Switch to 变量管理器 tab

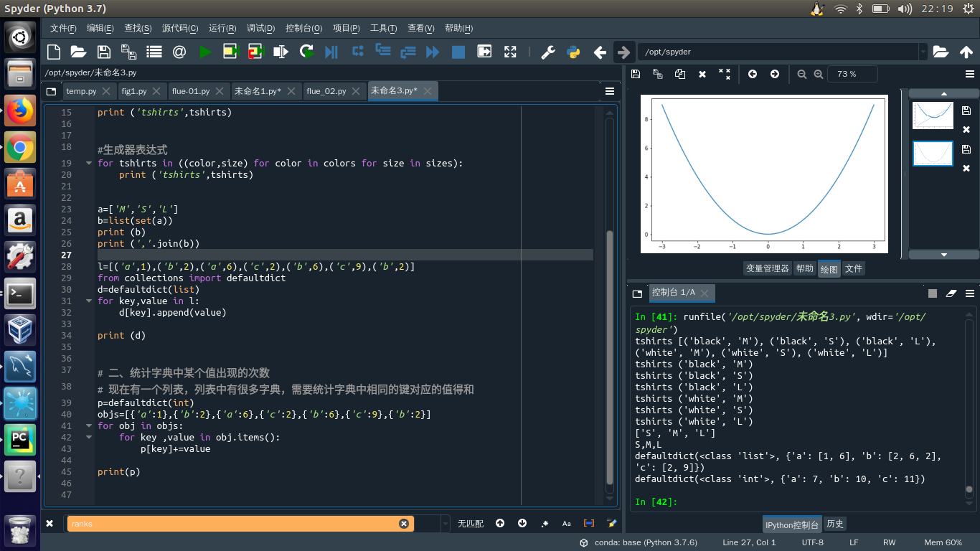point(768,268)
